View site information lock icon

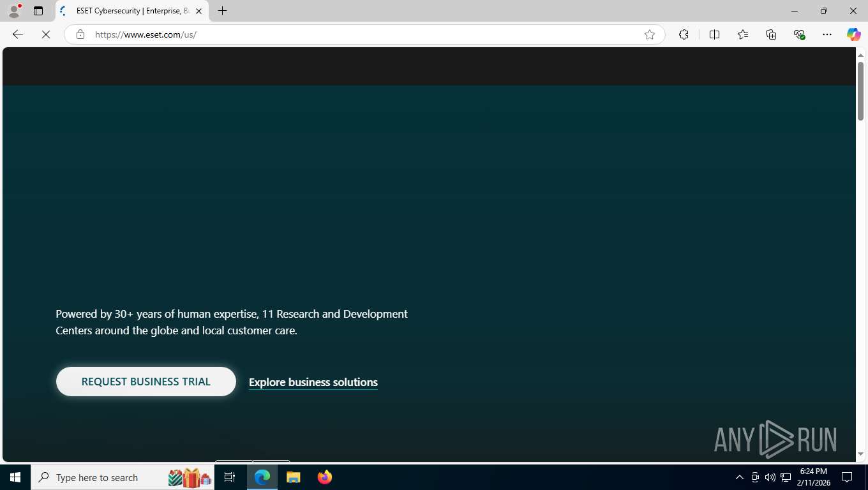coord(80,34)
